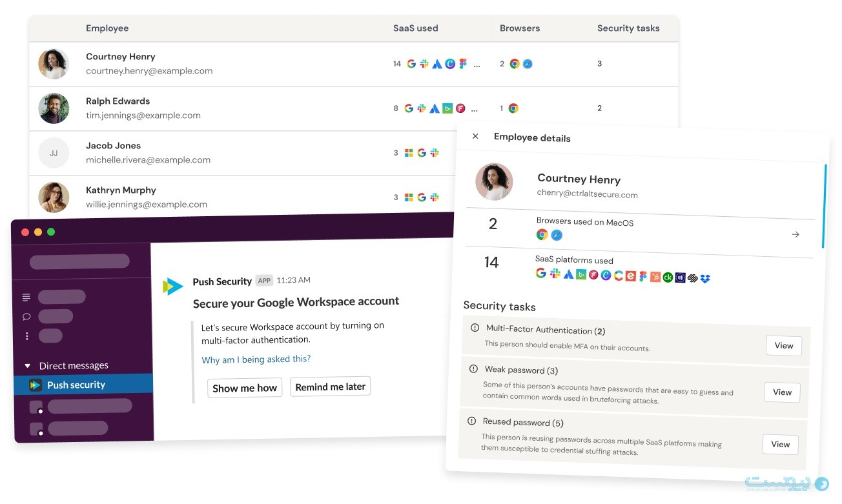Click Chrome icon in Ralph Edwards' table row

tap(513, 108)
